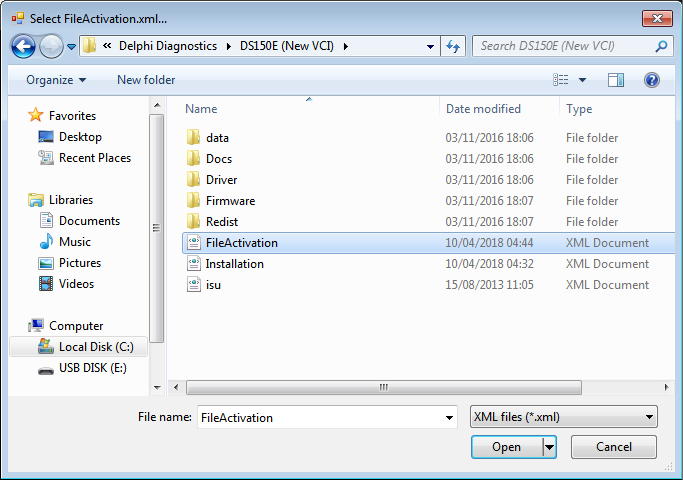Open the Documents library
Screen dimensions: 683x480
point(89,221)
